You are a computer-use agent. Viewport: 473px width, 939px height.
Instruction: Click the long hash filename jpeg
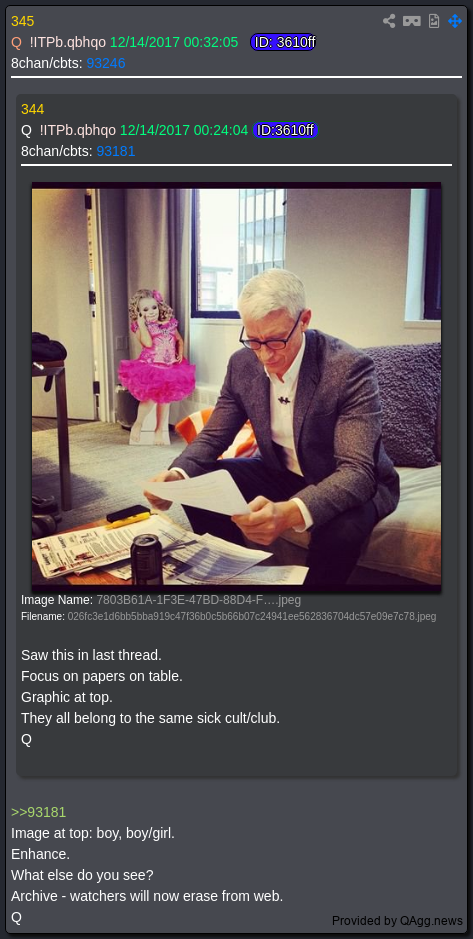[251, 616]
